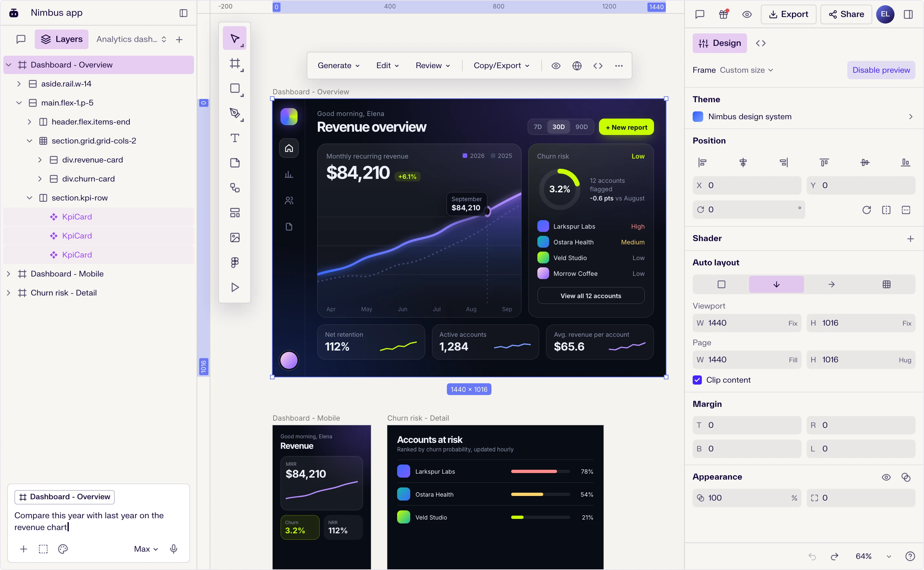Select vertical auto layout direction

pos(776,285)
